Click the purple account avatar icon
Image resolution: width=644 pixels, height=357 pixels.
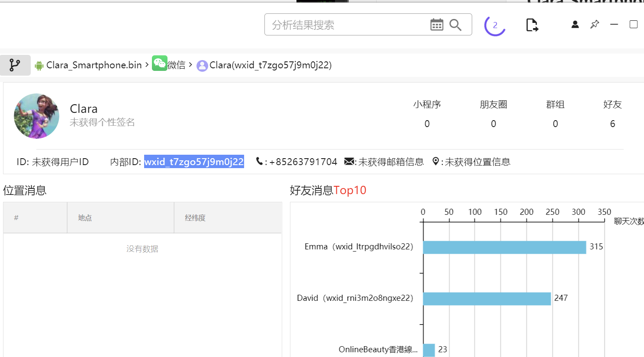pos(202,66)
